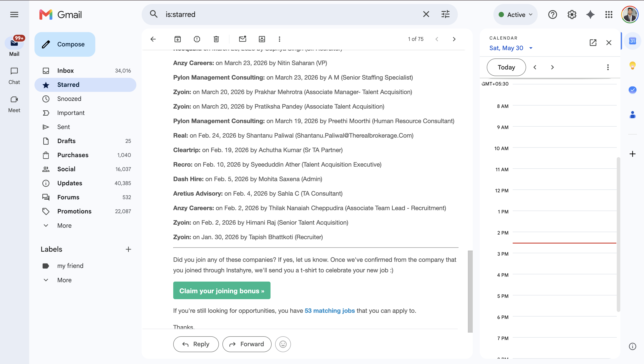Show side panel info icon
Viewport: 644px width, 364px height.
[633, 346]
